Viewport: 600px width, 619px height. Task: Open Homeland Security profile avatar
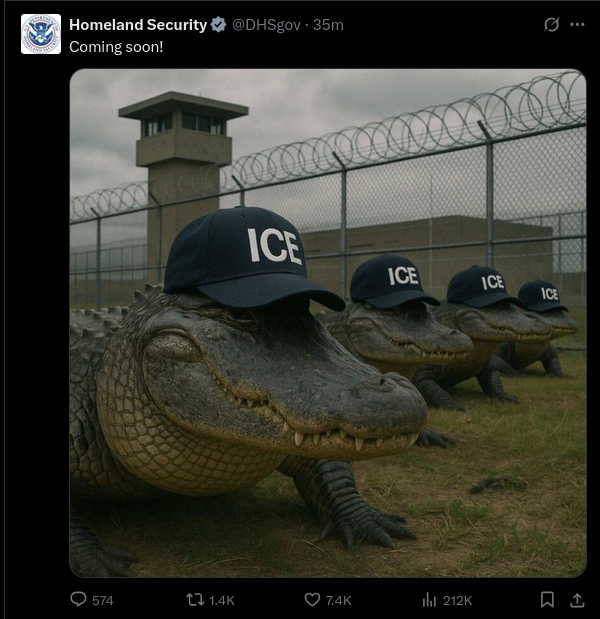41,34
